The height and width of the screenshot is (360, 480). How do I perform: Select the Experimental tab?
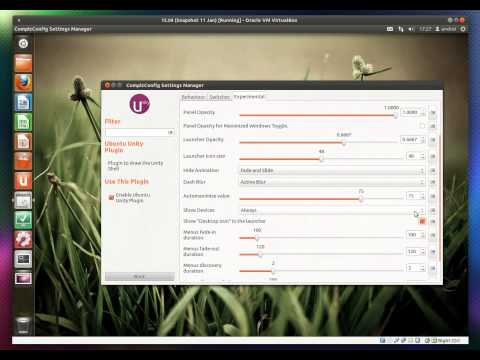[249, 97]
